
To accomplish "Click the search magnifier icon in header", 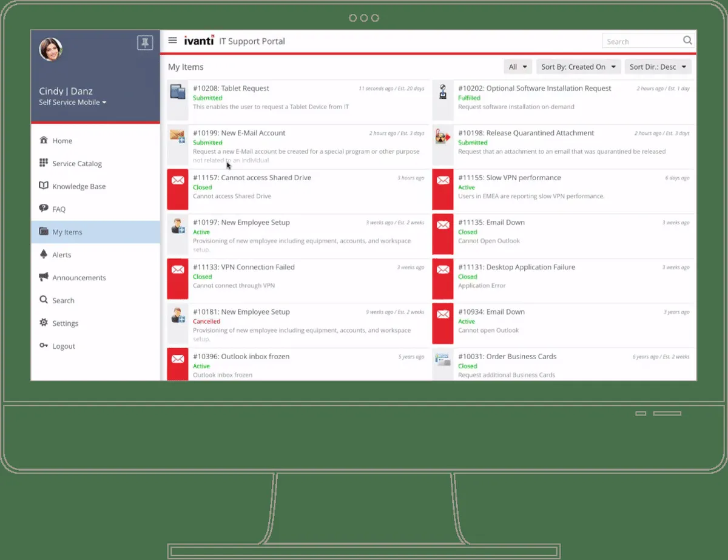I will (x=687, y=41).
